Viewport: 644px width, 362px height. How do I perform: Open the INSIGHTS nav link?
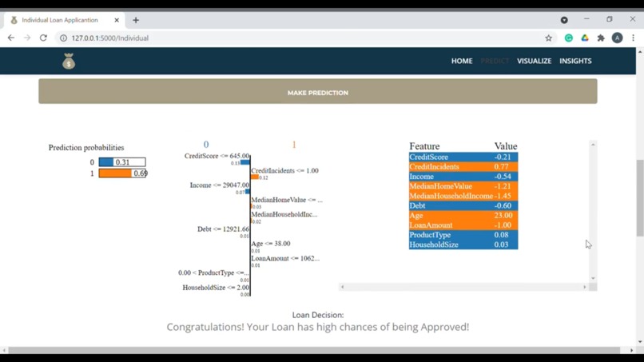(575, 61)
